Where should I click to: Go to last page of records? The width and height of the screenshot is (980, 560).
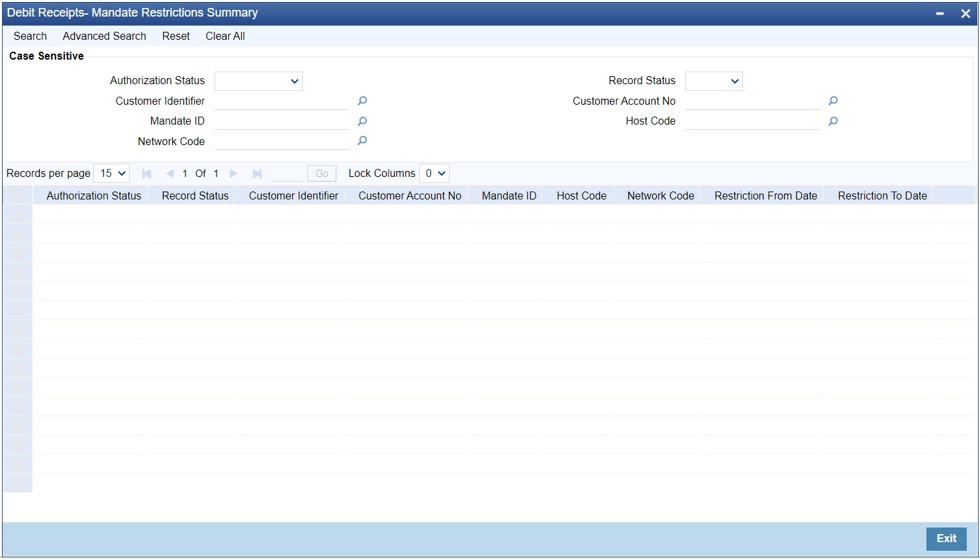pyautogui.click(x=257, y=174)
